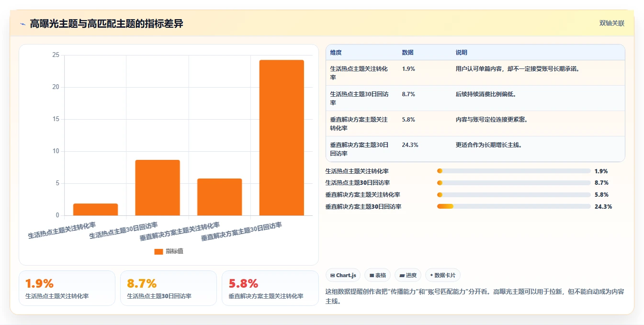Click the x-axis label 垂直解决方案主题30日回访率
Viewport: 644px width, 325px height.
(241, 231)
